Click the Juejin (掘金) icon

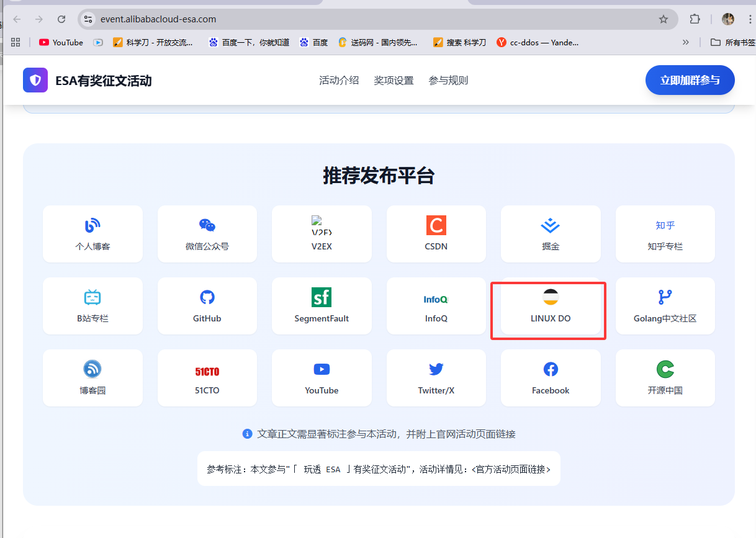pos(550,225)
